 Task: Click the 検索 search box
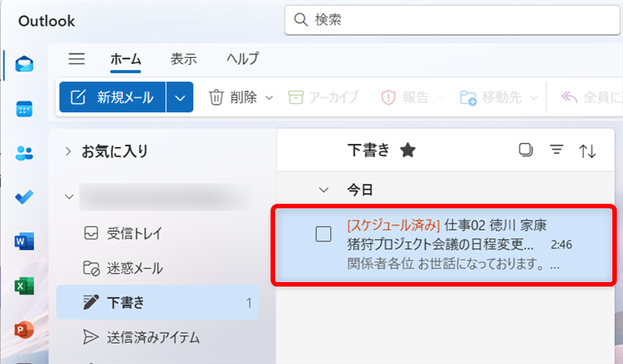[x=445, y=19]
